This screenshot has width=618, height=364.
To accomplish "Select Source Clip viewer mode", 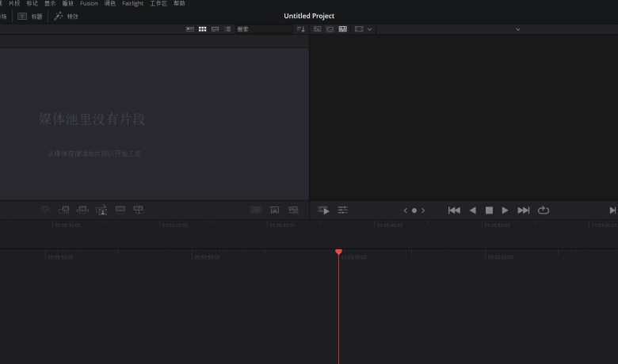I will (317, 29).
